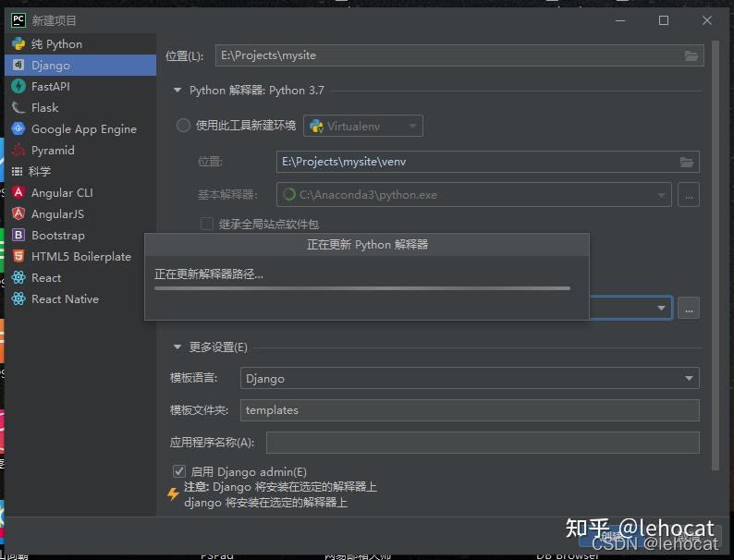Open the existing interpreter dropdown arrow
Image resolution: width=734 pixels, height=560 pixels.
click(x=661, y=308)
